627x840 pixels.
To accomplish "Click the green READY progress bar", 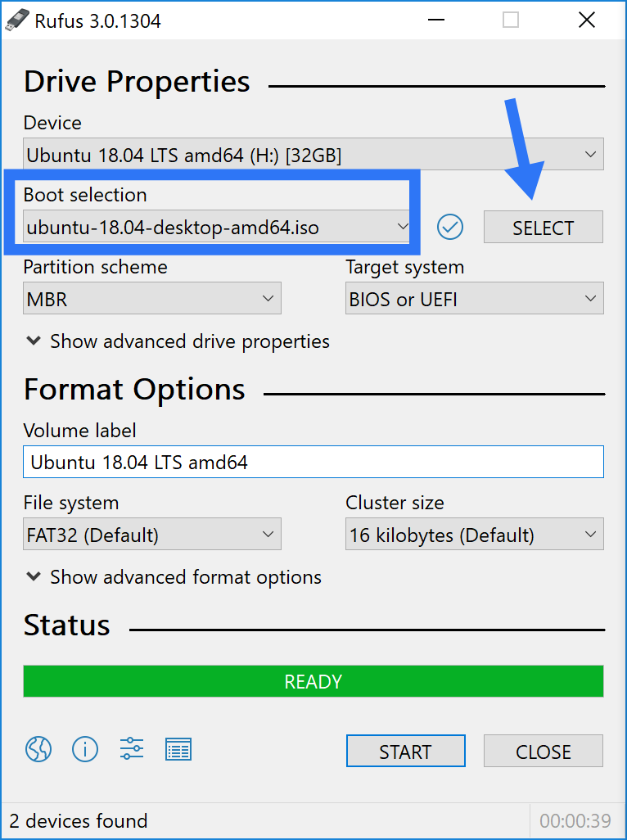I will click(x=313, y=681).
